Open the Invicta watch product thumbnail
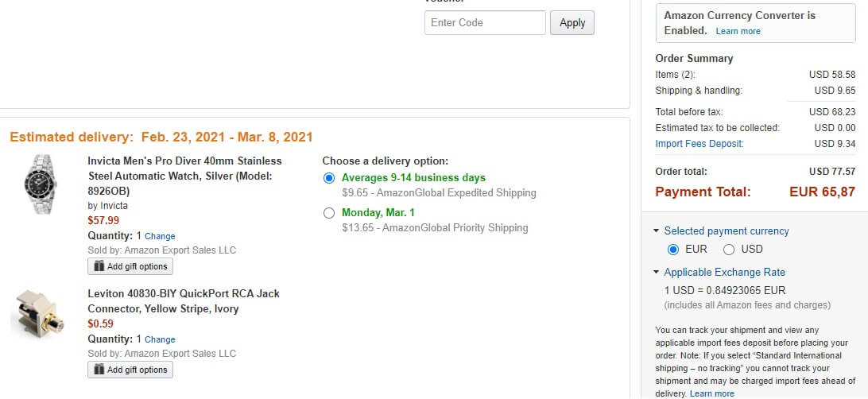 click(41, 185)
